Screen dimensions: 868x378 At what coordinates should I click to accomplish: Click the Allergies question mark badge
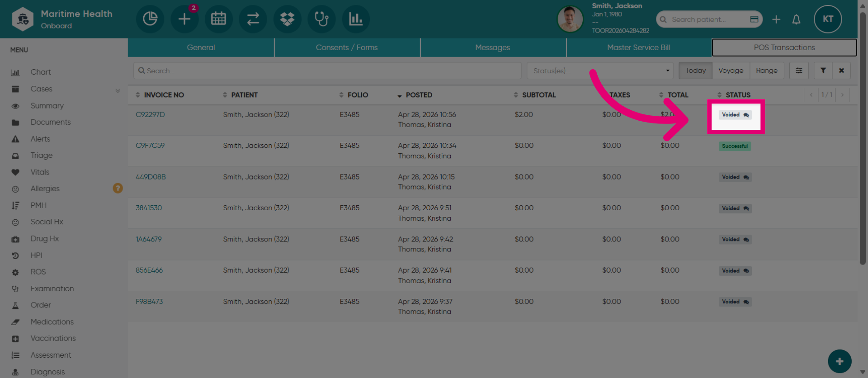click(x=118, y=188)
